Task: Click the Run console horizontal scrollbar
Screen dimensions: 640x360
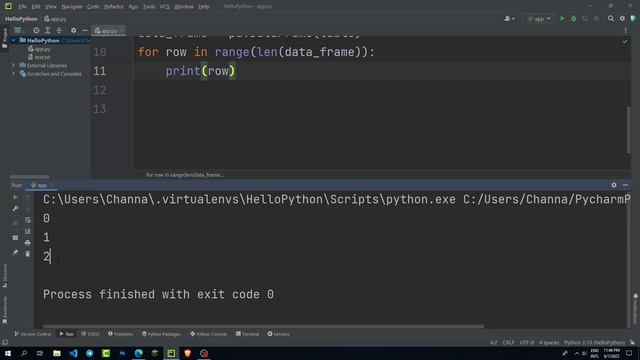Action: (263, 326)
